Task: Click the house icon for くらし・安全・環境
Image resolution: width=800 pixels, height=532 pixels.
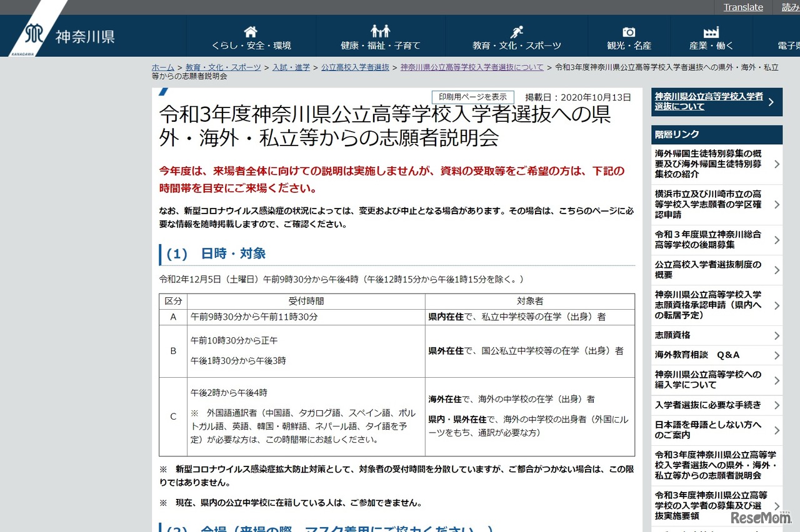Action: coord(249,31)
